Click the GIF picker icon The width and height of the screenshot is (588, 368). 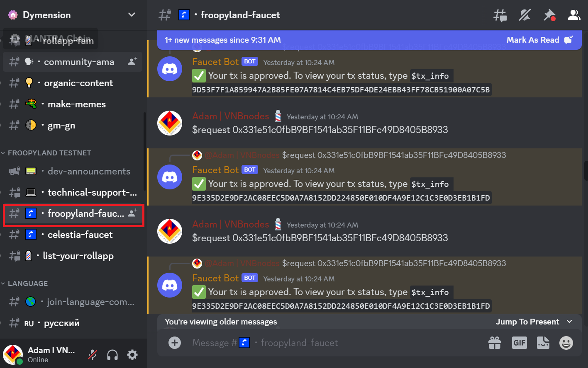[519, 343]
